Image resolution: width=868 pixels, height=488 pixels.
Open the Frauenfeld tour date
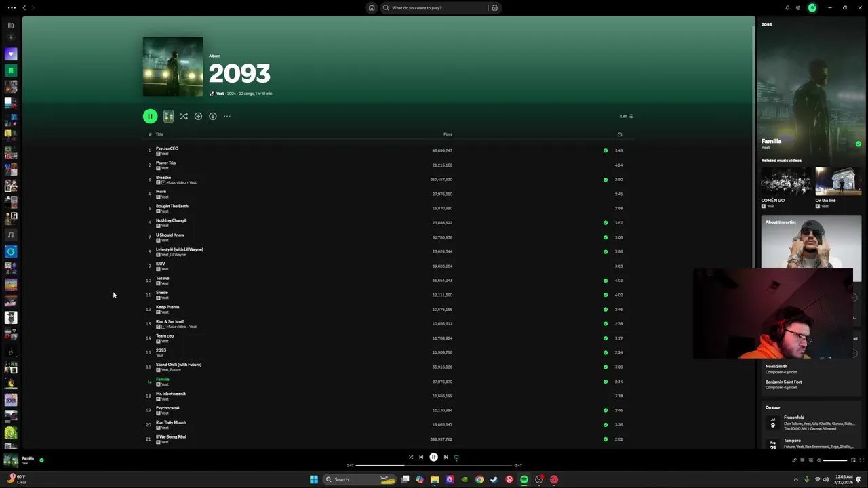click(811, 423)
